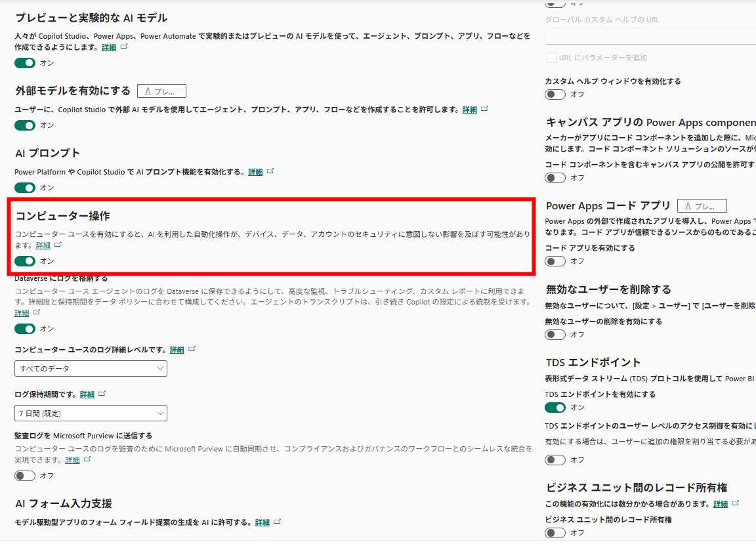Open external link icon beside AI フォーム入力支援 詳細
Image resolution: width=756 pixels, height=546 pixels.
[x=277, y=522]
